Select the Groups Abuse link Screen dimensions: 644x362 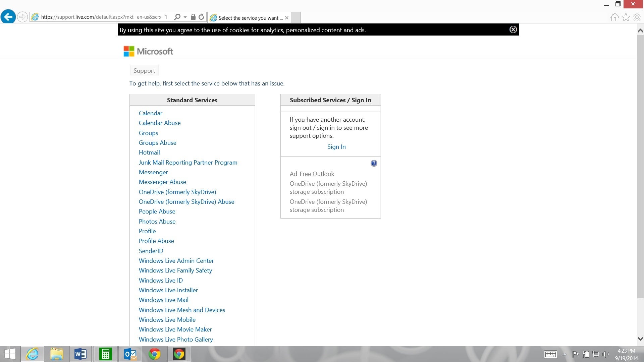click(158, 143)
